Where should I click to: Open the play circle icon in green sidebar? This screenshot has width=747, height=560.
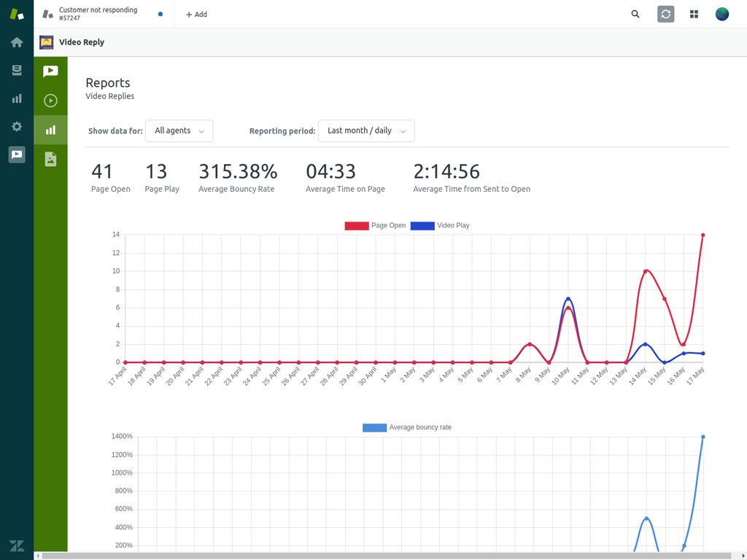[50, 101]
